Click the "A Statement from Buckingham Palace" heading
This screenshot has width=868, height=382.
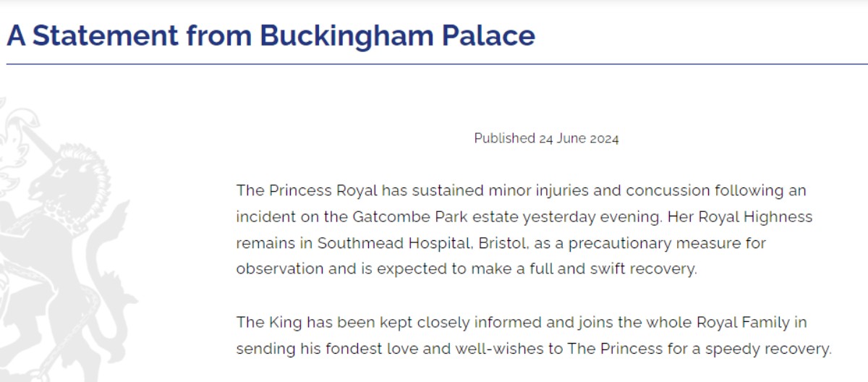pos(271,35)
